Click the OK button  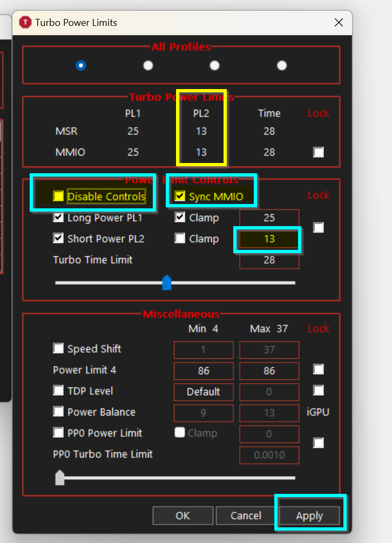(x=183, y=515)
